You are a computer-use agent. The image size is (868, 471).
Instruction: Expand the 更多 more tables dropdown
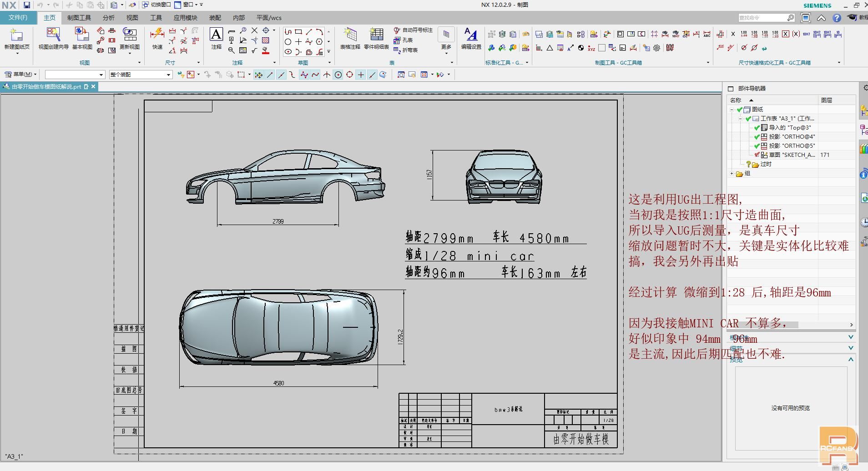[x=446, y=41]
